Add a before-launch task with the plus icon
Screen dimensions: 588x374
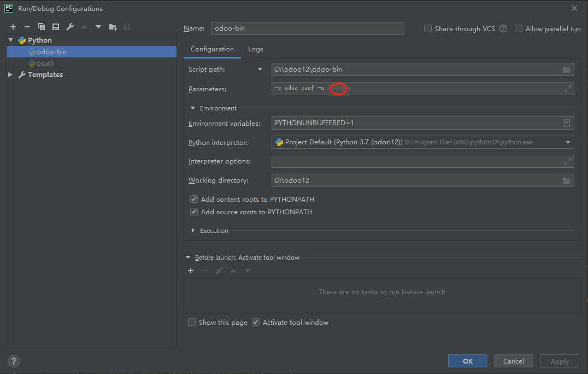click(x=191, y=271)
